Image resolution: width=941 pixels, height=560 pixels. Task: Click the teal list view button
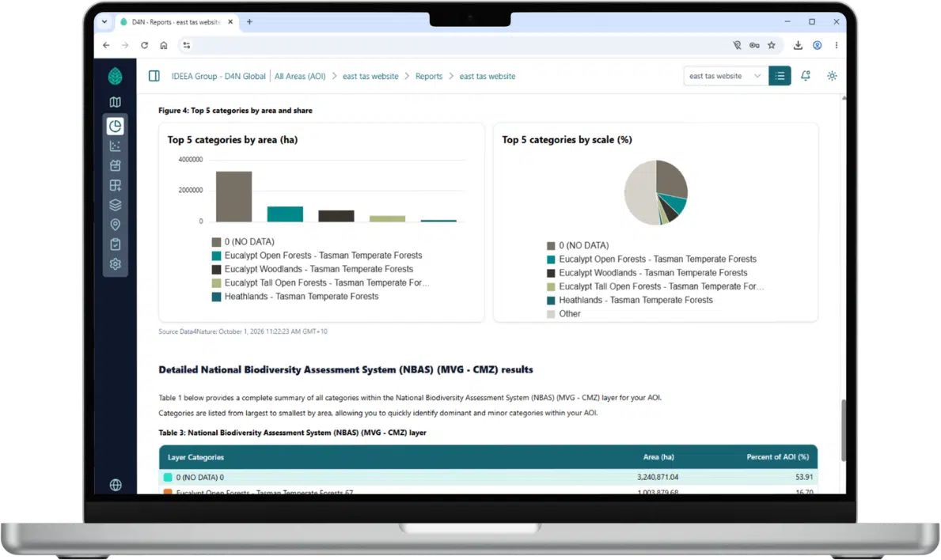pos(780,76)
